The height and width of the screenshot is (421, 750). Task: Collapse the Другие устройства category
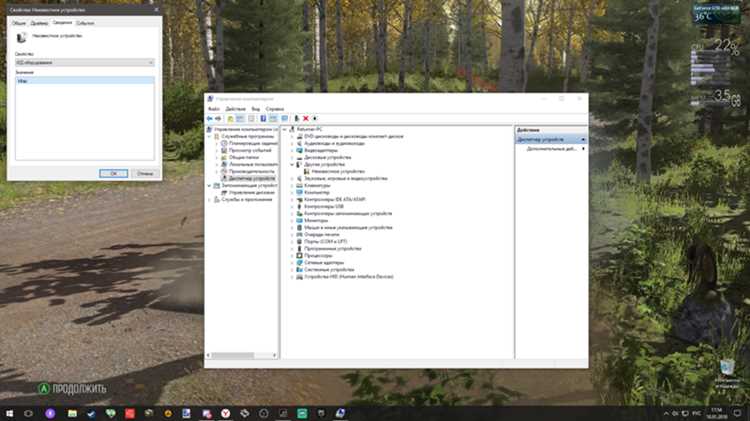(292, 164)
